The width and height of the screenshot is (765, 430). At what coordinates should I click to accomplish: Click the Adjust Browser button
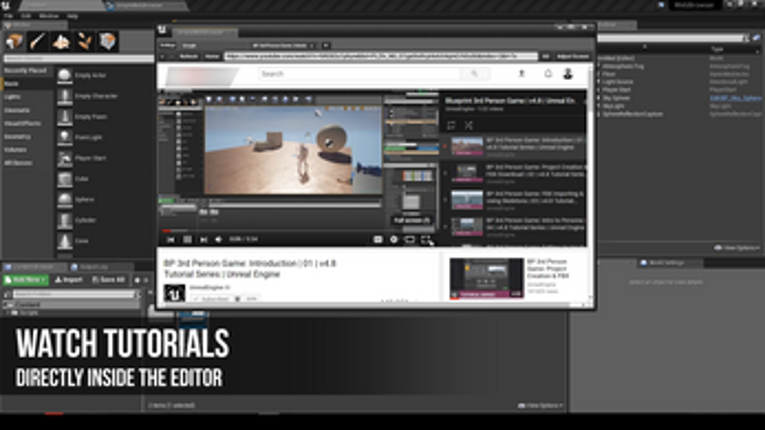573,57
